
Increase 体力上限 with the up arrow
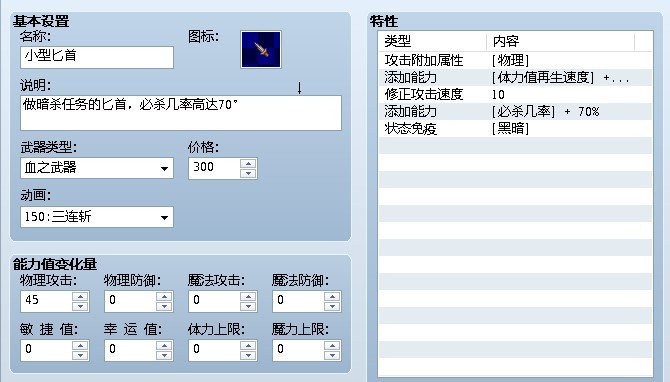tap(248, 345)
